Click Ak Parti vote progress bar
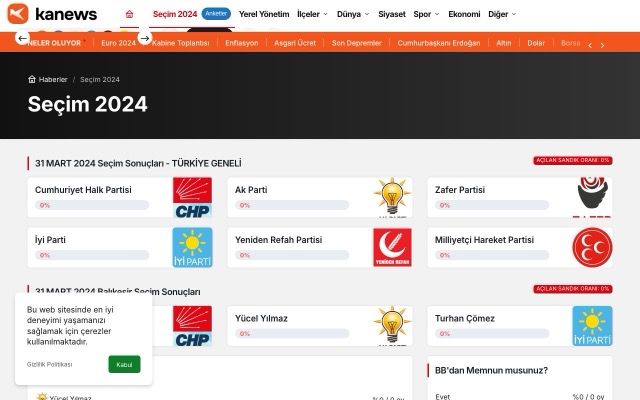 tap(292, 205)
